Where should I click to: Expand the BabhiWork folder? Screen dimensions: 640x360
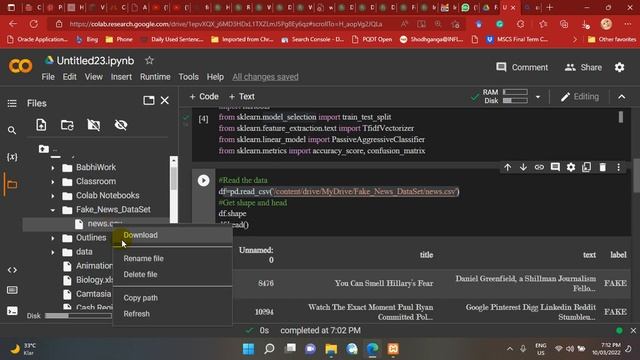53,168
